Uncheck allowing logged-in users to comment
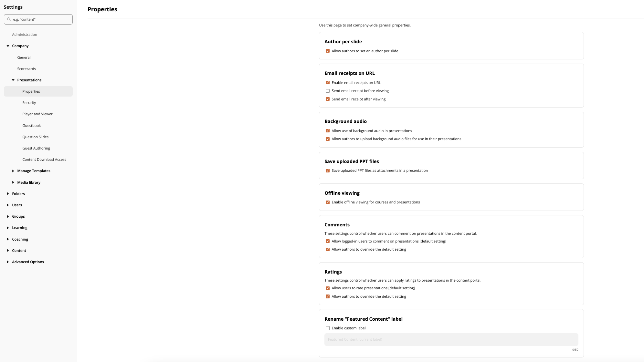644x362 pixels. [x=327, y=241]
